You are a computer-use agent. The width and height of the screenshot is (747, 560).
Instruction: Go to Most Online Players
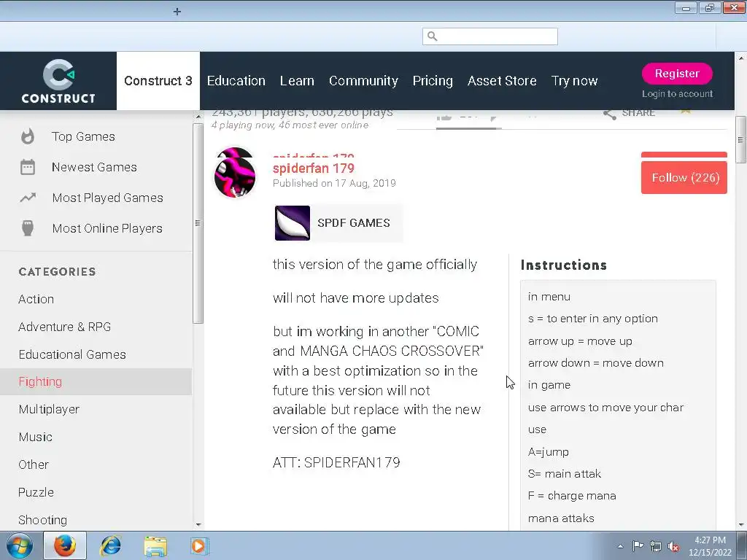tap(107, 228)
